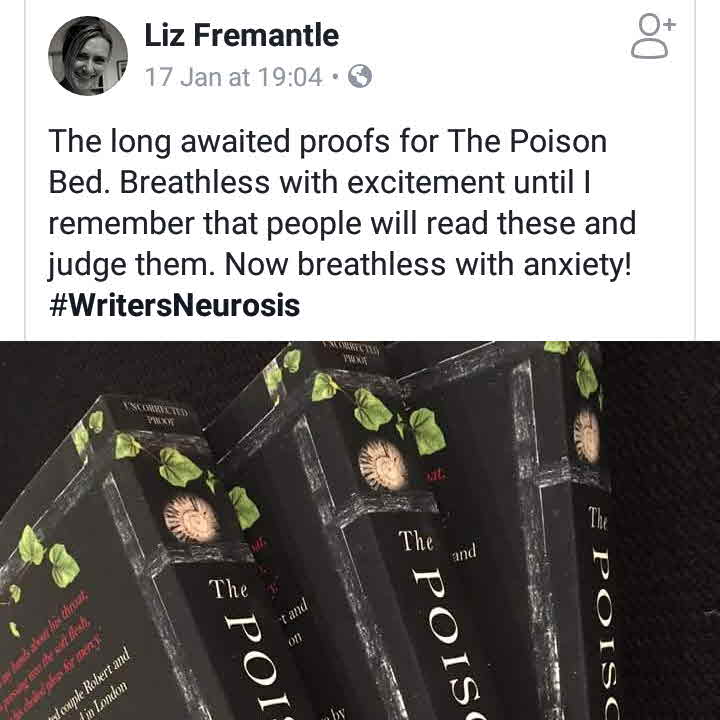Open the Poison Bed proofs photo
720x720 pixels.
[360, 530]
